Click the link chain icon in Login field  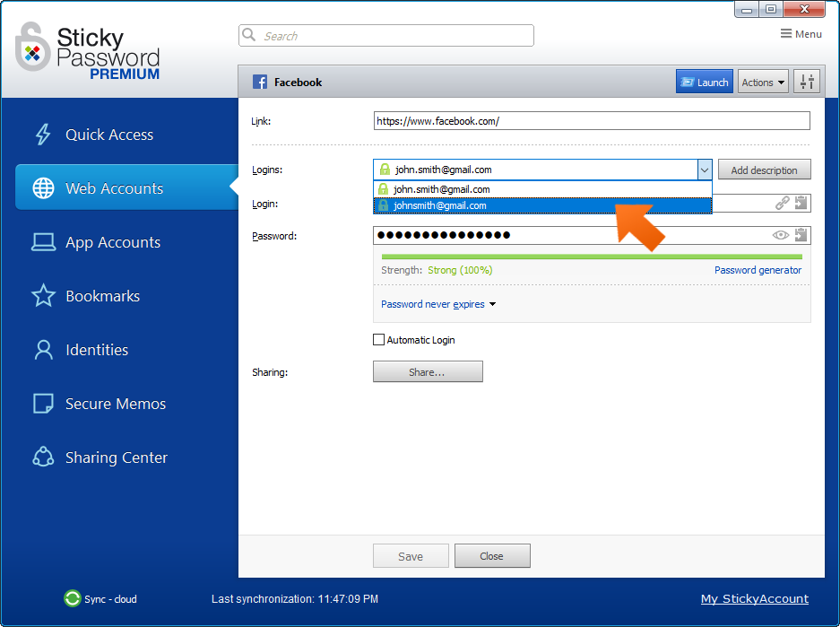782,203
